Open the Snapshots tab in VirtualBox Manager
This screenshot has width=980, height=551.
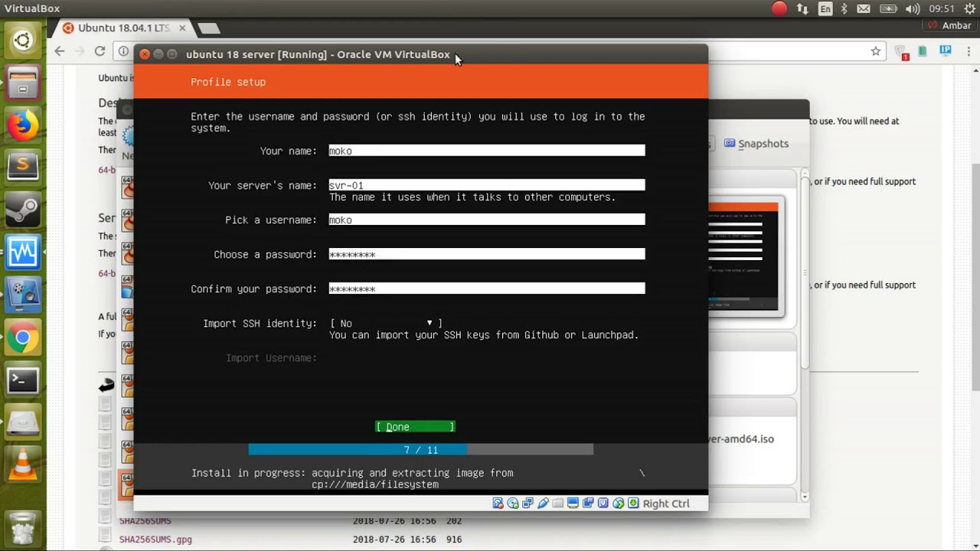756,144
